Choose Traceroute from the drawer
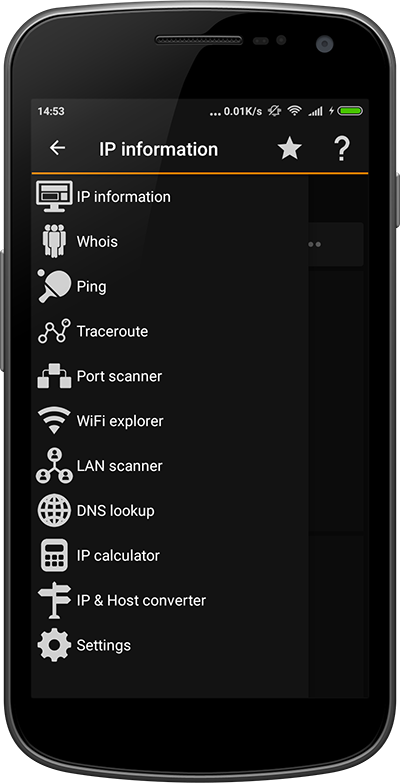 170,331
